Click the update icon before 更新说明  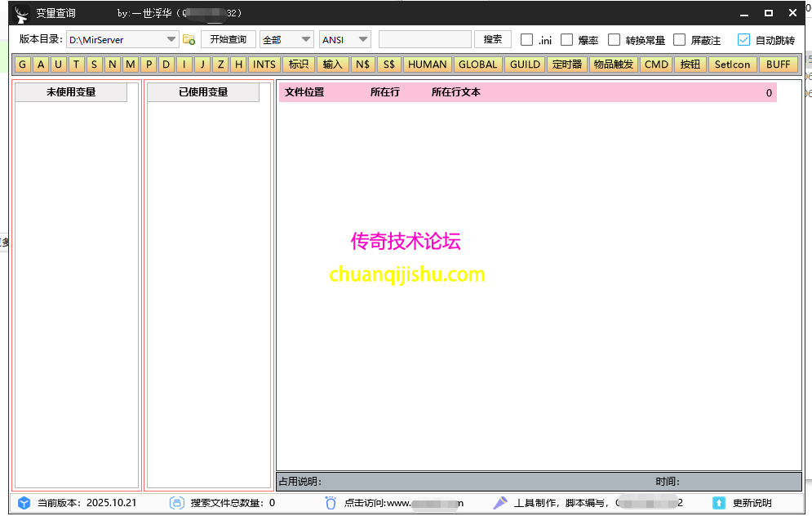pyautogui.click(x=719, y=503)
